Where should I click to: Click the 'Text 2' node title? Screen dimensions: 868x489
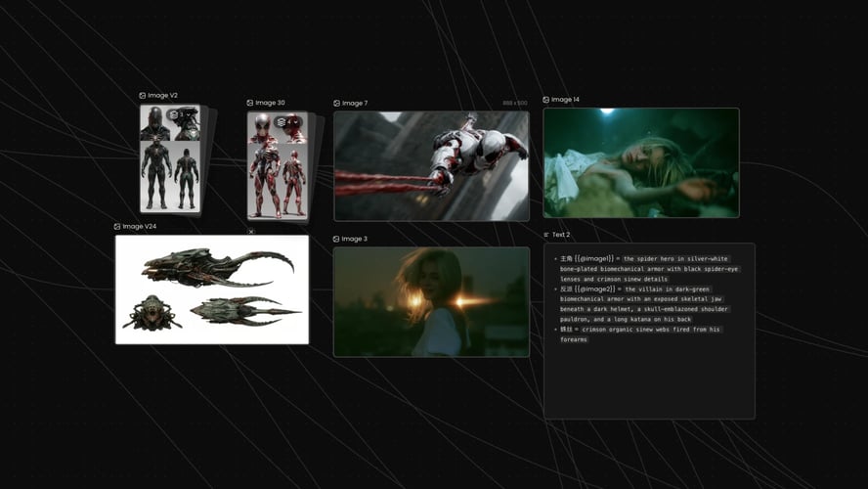coord(561,235)
